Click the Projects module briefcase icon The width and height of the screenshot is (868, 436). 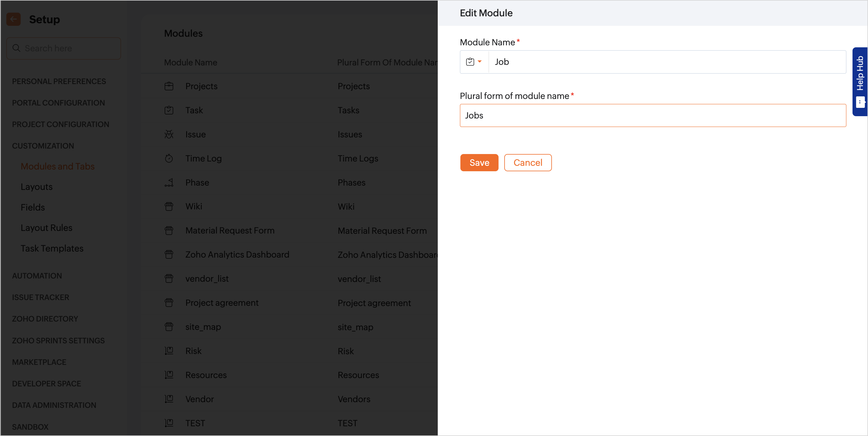coord(169,86)
